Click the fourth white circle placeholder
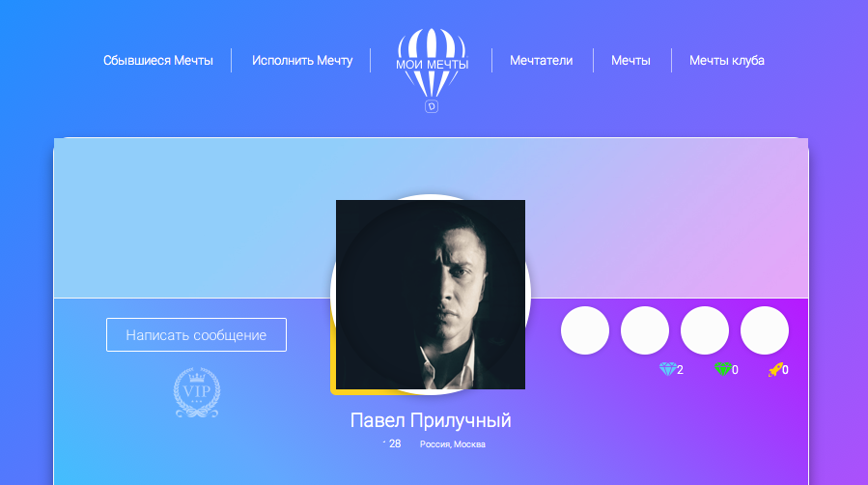 click(x=765, y=330)
